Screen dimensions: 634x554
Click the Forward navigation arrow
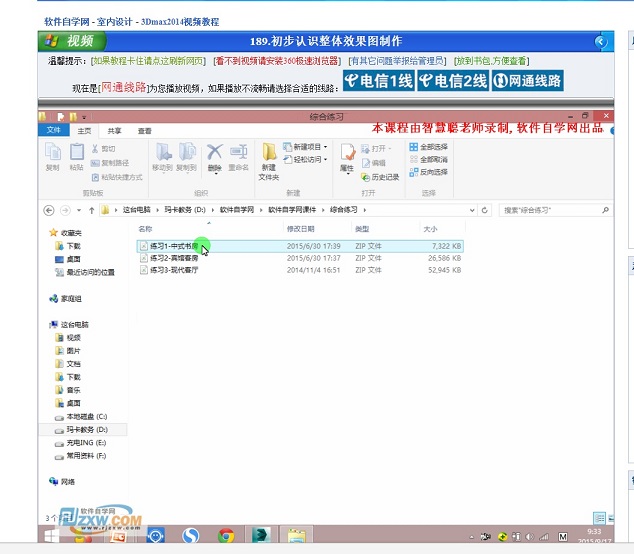65,210
